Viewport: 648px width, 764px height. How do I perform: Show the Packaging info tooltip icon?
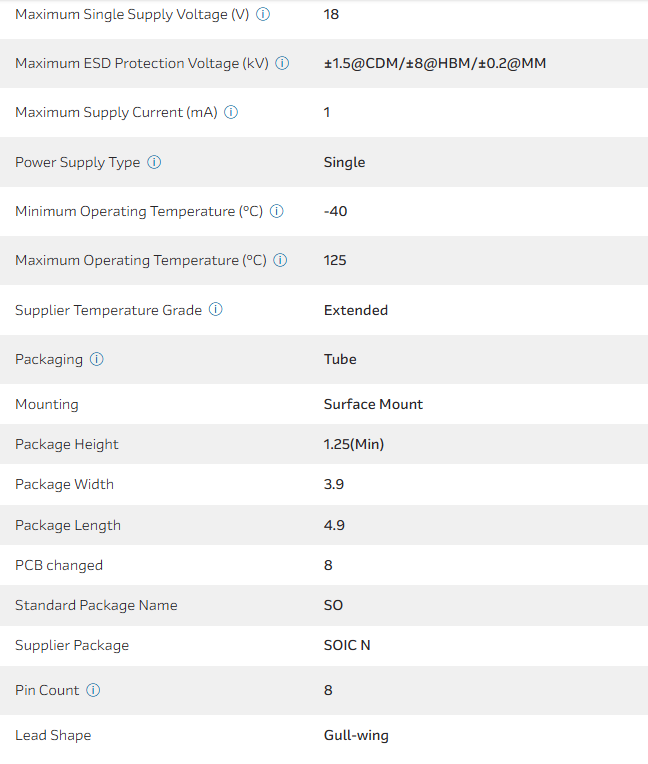pyautogui.click(x=97, y=359)
